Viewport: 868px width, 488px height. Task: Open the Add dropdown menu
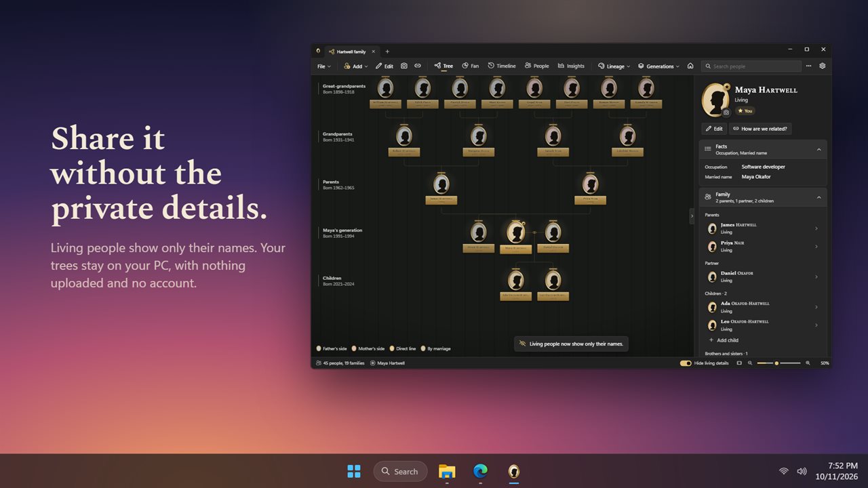click(356, 66)
